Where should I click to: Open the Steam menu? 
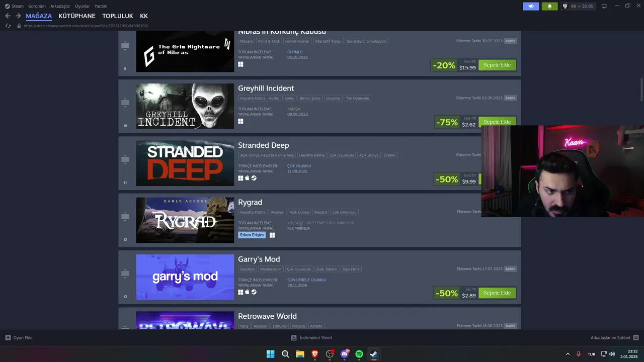(14, 6)
